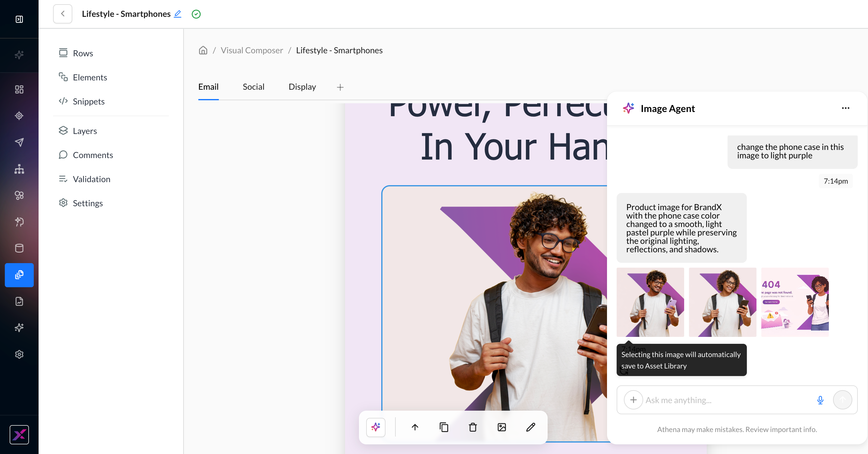Click the 'In Your Han' headline text on canvas
The width and height of the screenshot is (868, 454).
[514, 146]
